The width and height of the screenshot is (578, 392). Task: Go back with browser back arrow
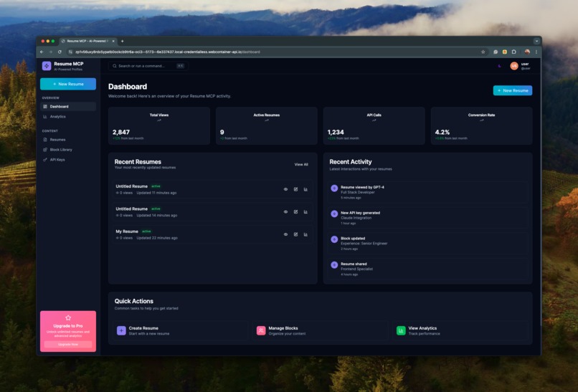point(42,52)
